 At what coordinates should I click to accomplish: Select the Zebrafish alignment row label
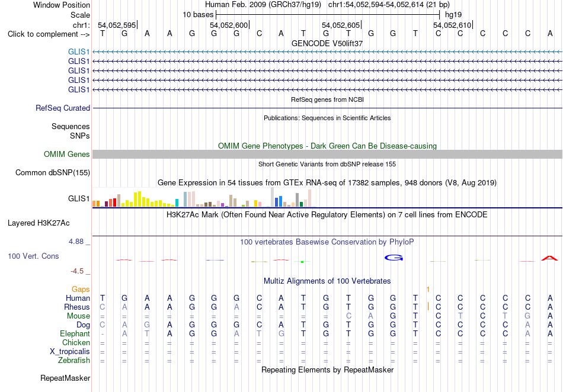tap(74, 361)
